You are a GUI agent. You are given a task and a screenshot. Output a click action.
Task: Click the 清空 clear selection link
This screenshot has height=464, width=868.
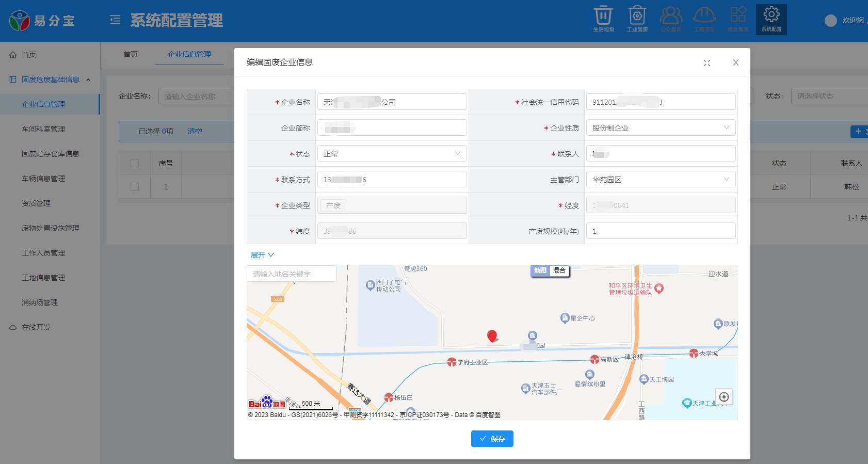195,131
